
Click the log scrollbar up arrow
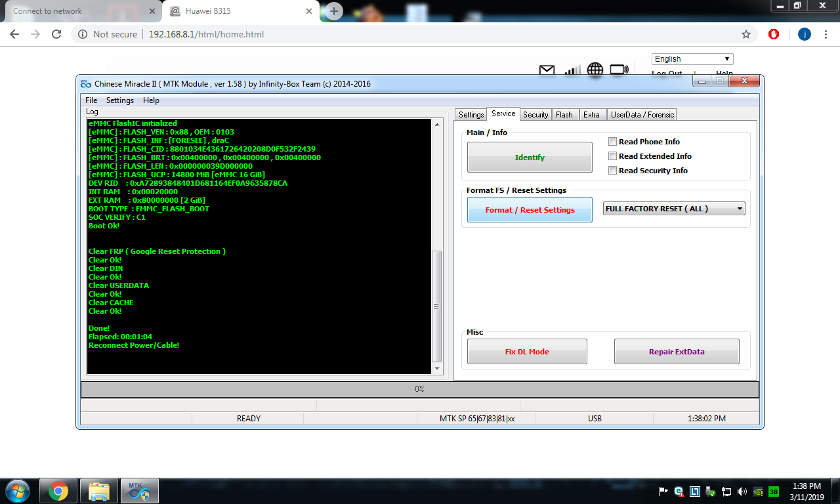[x=437, y=124]
